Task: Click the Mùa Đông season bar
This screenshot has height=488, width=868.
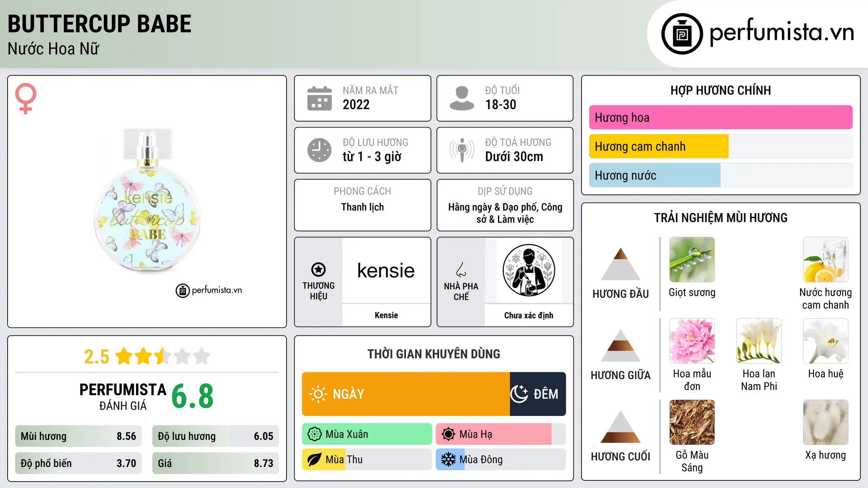Action: coord(501,460)
